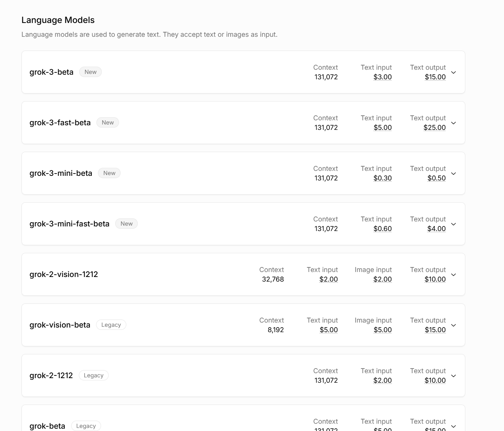Click the grok-2-vision-1212 model name
Image resolution: width=504 pixels, height=431 pixels.
pos(64,274)
